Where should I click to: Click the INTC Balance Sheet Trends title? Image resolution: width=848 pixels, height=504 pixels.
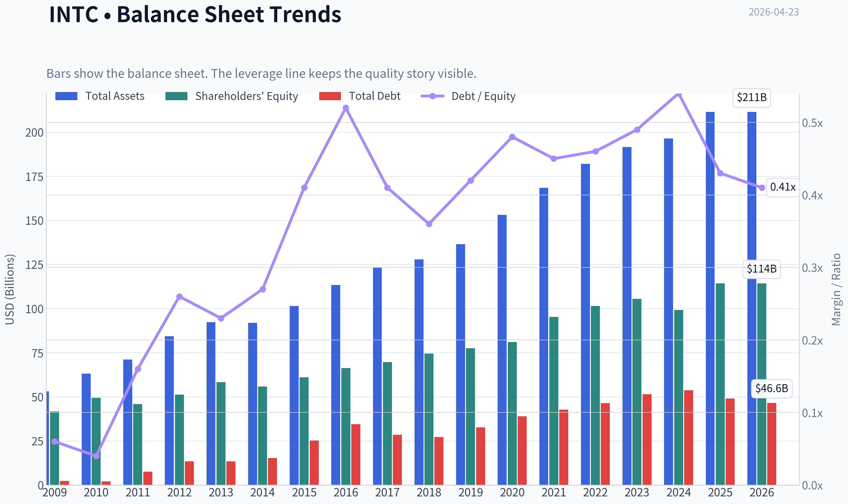(195, 14)
